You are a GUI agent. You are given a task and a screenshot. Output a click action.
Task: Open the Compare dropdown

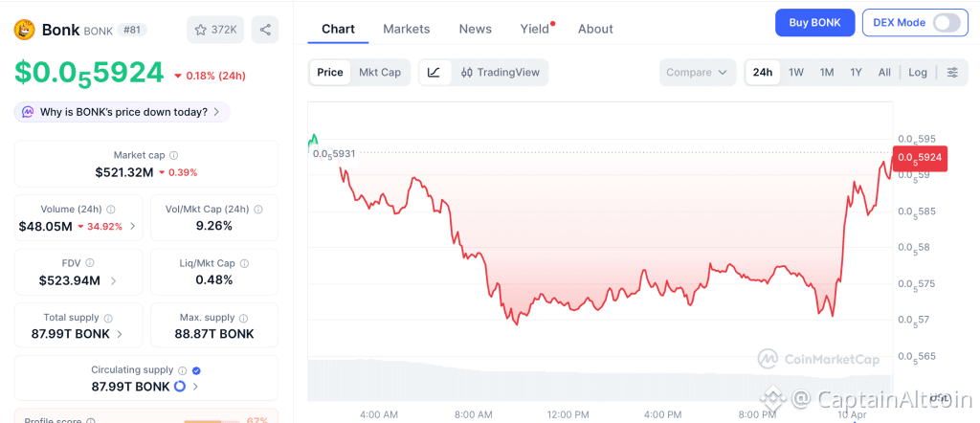tap(698, 72)
